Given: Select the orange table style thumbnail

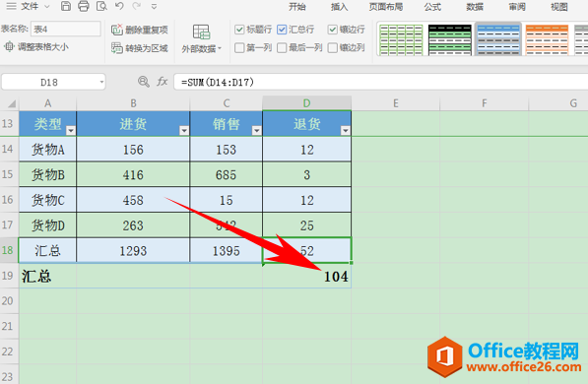Looking at the screenshot, I should click(547, 39).
